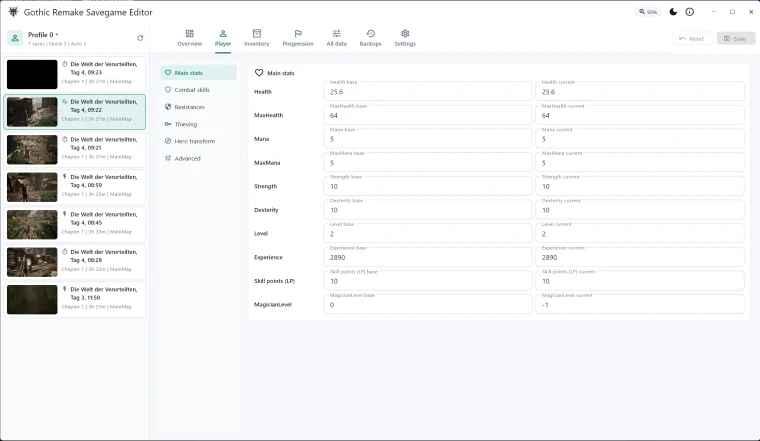Toggle dark mode with the moon icon

click(x=673, y=12)
